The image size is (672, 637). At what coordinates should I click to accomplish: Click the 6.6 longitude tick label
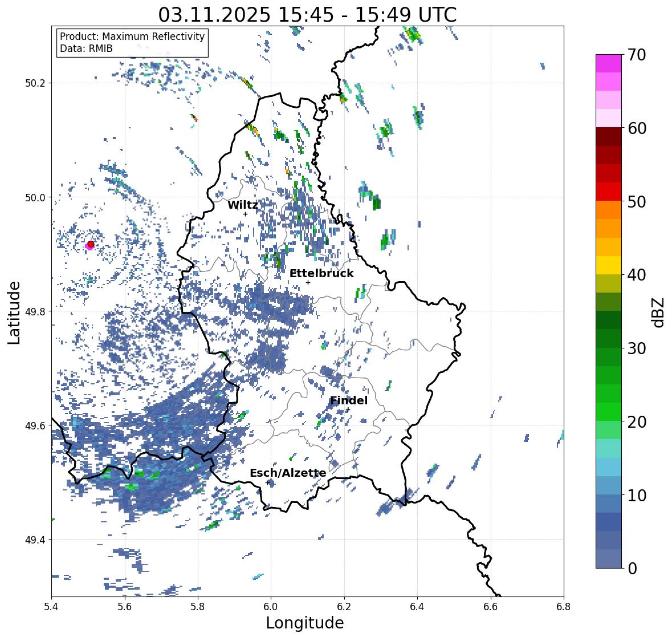(x=490, y=607)
